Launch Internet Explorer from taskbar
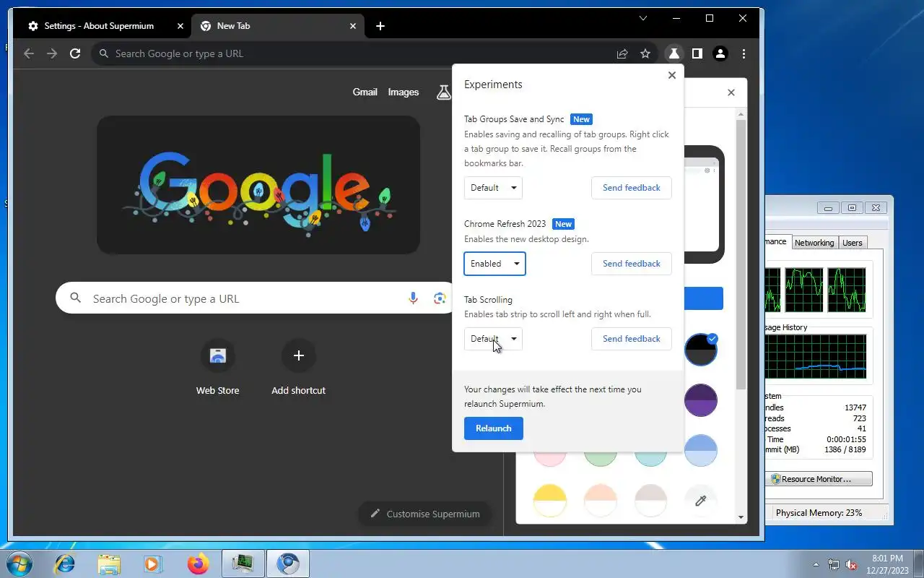 65,564
